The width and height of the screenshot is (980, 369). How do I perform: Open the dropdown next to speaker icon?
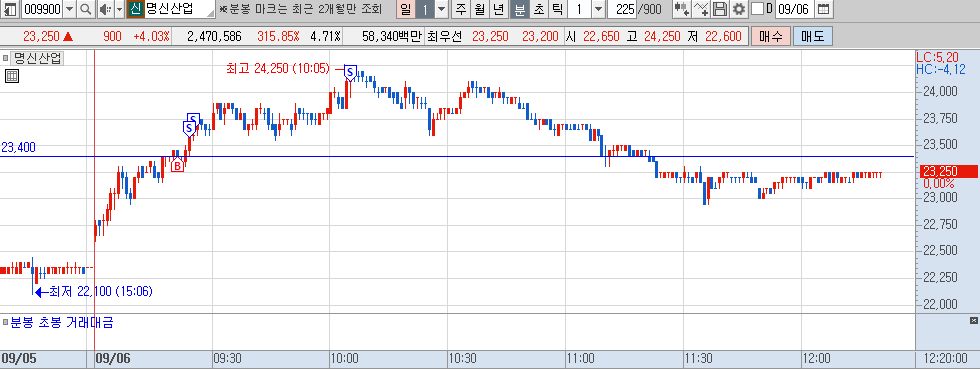[119, 9]
